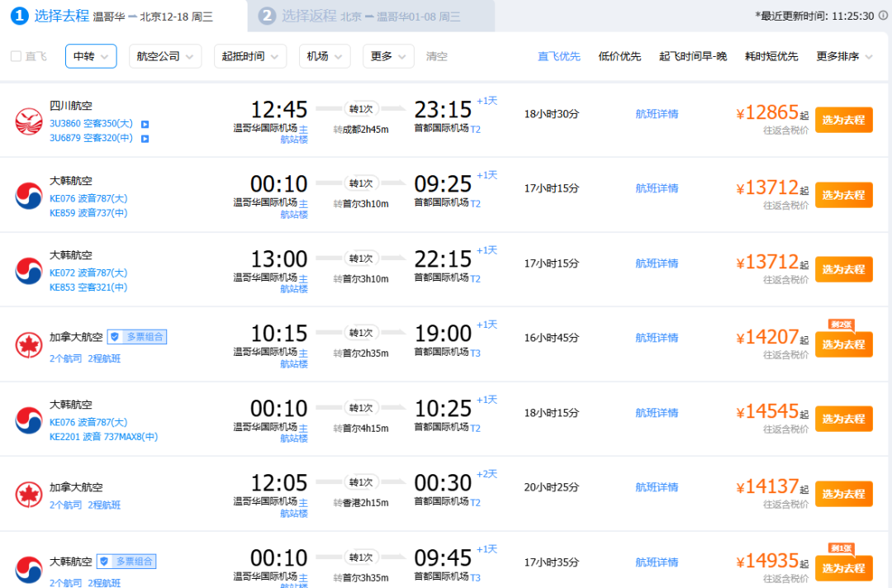The image size is (892, 588).
Task: Click Korean Air logo for KE2201 row
Action: (28, 420)
